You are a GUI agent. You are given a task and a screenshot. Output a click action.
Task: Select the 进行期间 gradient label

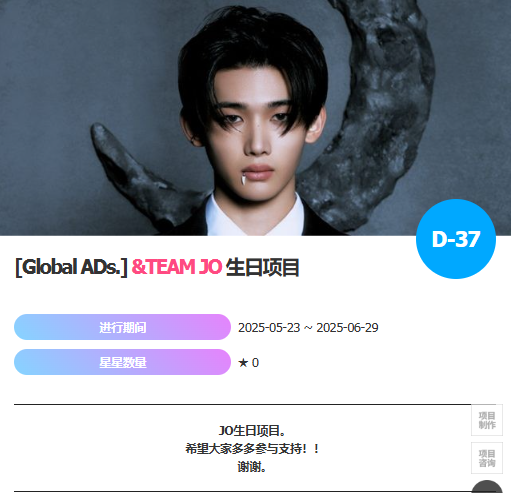point(122,327)
